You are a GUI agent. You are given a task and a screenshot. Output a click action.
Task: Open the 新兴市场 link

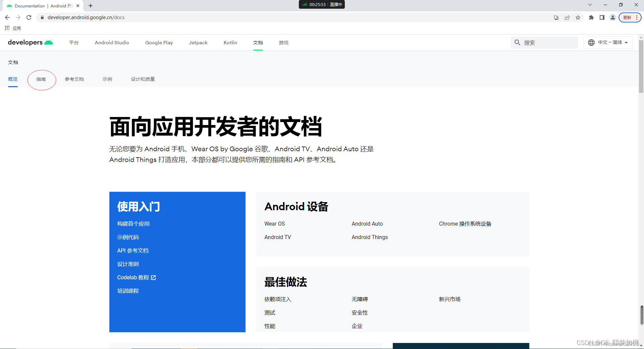(x=449, y=299)
